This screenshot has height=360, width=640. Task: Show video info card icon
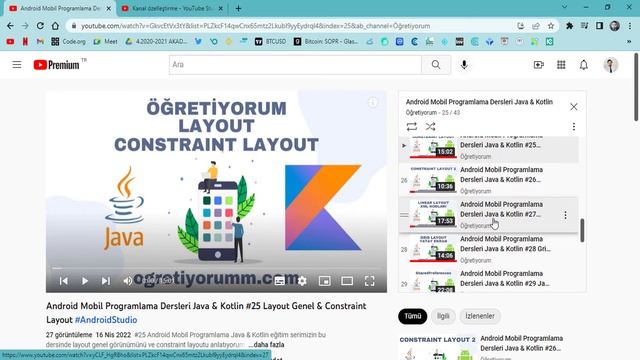coord(373,102)
